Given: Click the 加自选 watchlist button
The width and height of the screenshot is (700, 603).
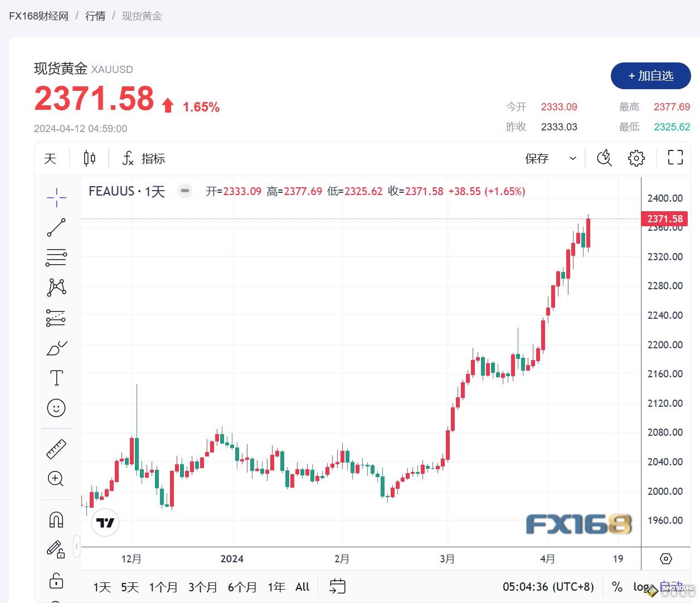Looking at the screenshot, I should (650, 76).
